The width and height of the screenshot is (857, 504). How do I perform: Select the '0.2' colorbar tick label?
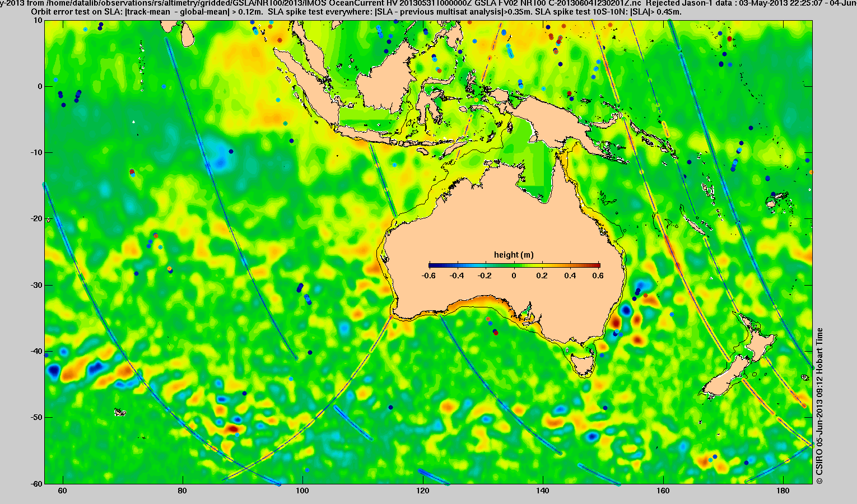tap(543, 276)
